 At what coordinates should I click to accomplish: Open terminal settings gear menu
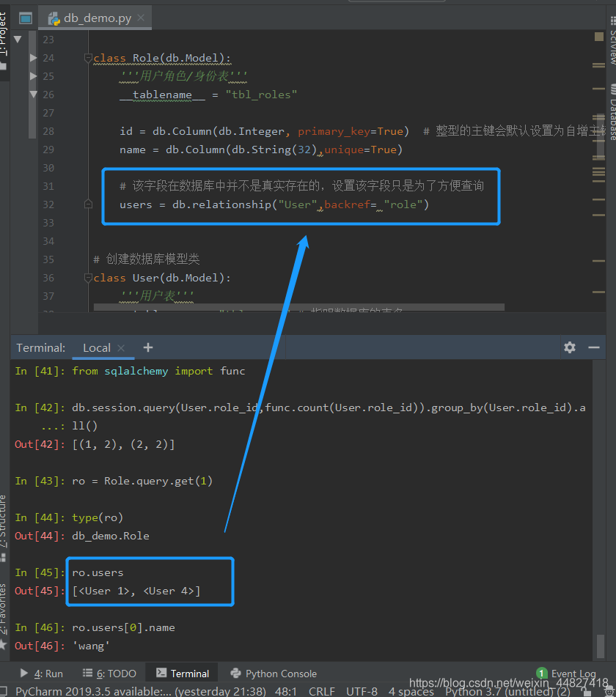tap(570, 347)
